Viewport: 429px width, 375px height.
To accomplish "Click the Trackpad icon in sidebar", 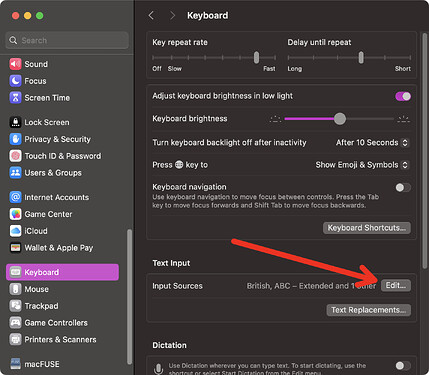I will [x=15, y=306].
